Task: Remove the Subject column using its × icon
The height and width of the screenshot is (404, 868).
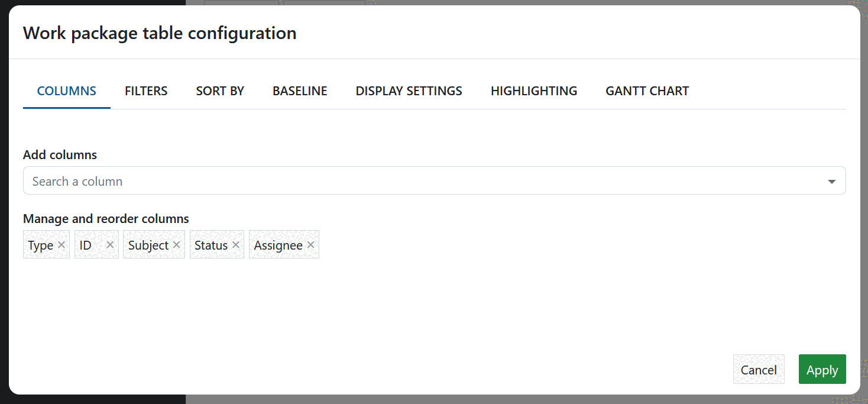Action: click(176, 244)
